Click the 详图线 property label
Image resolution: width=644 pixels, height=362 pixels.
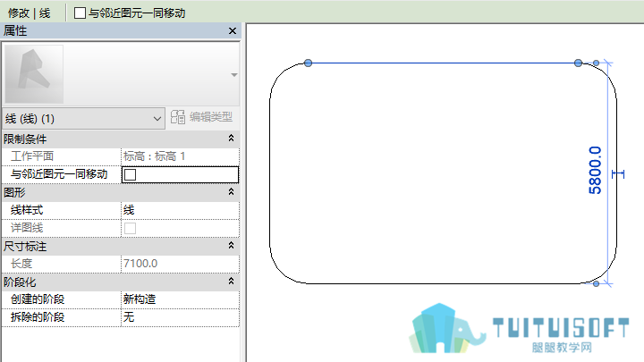click(x=27, y=228)
